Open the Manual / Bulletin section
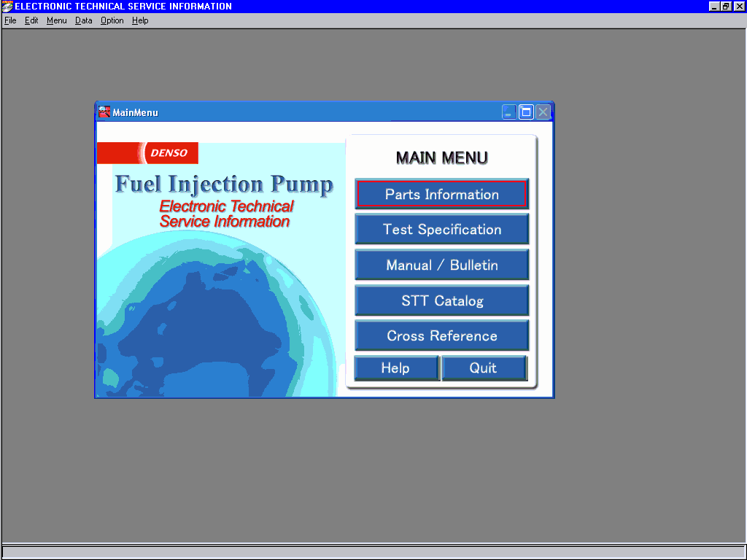747x560 pixels. (441, 265)
